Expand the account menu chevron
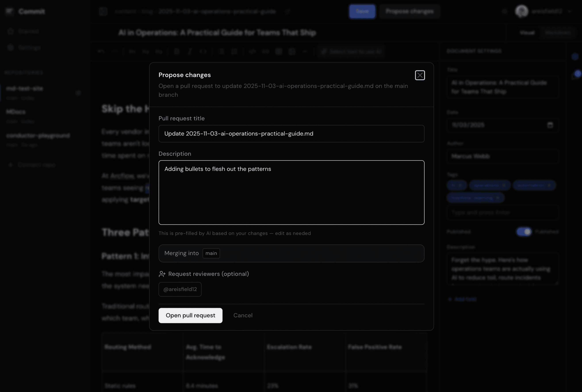Screen dimensions: 582x392 [x=569, y=11]
